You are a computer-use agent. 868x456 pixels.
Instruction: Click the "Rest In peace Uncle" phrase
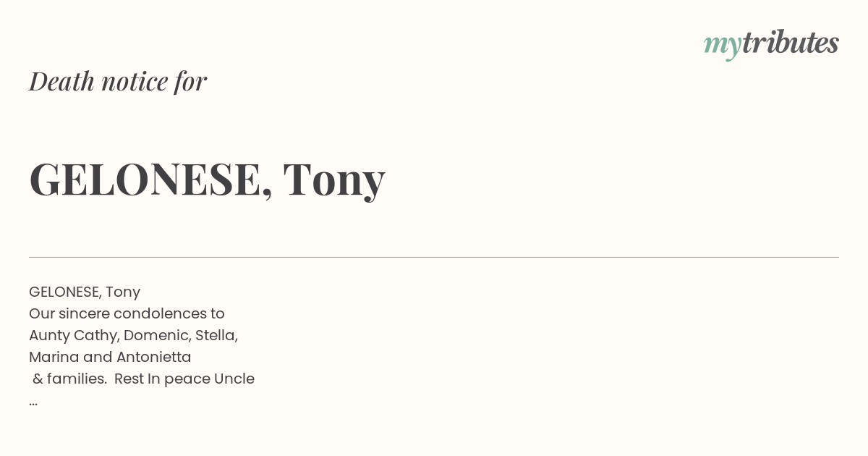click(184, 379)
